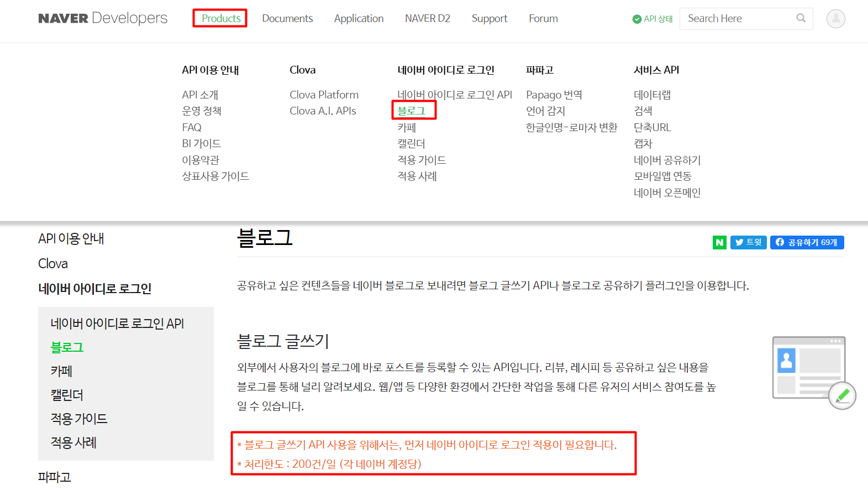Click the API 상태 status indicator

[x=653, y=19]
